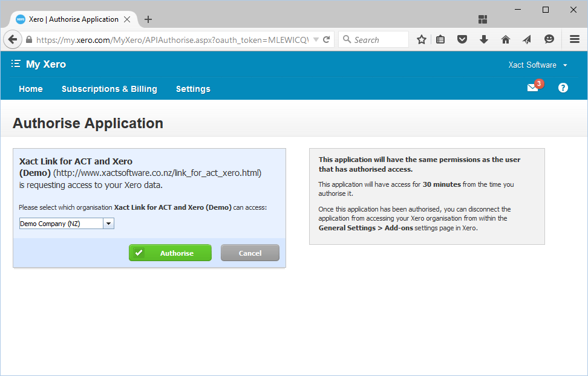Open the Pocket icon in toolbar
Viewport: 588px width, 376px height.
(462, 40)
